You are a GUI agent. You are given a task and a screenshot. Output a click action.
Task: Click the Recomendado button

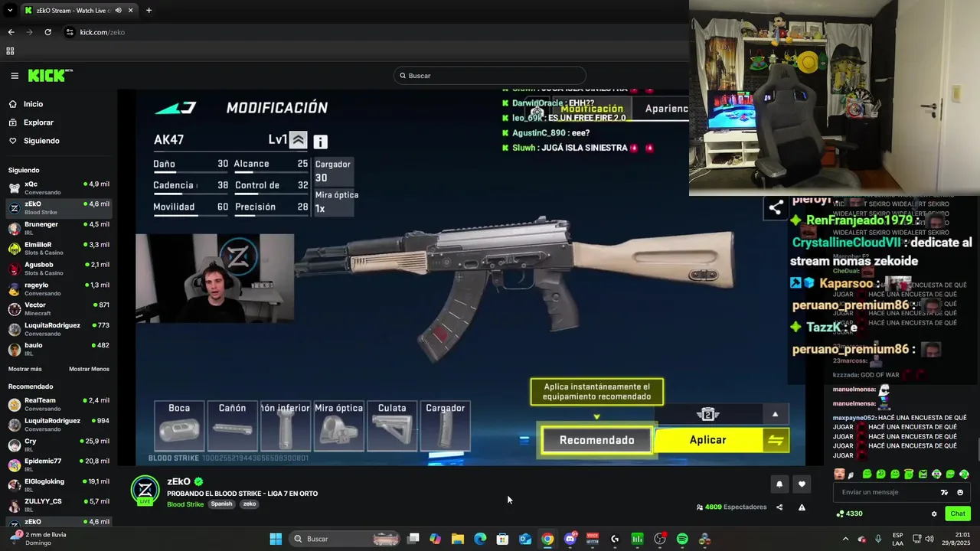click(597, 440)
